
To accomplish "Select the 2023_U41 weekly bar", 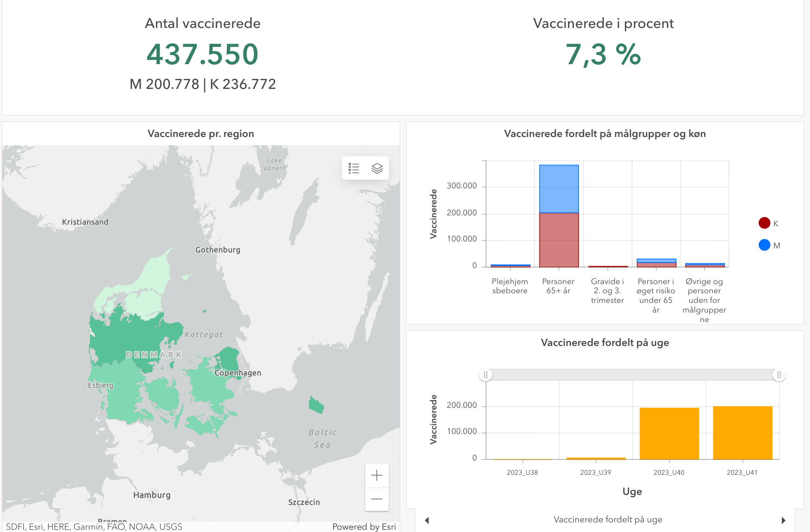I will pyautogui.click(x=742, y=433).
